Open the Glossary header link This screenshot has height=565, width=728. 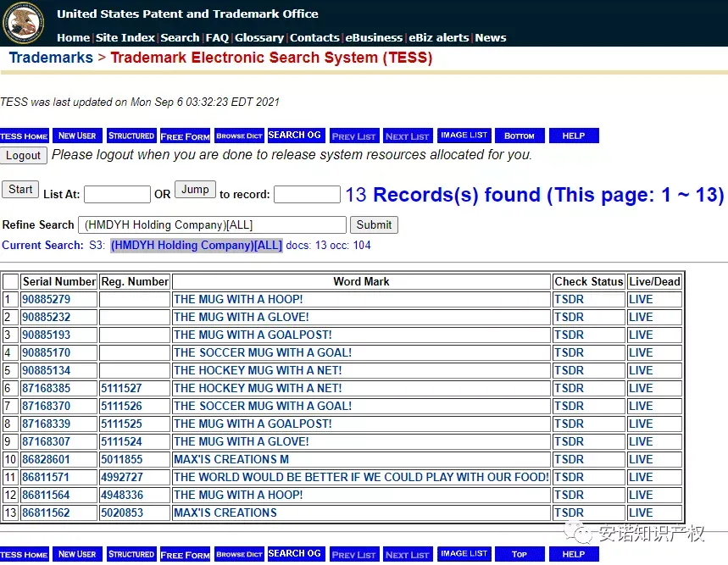tap(259, 37)
